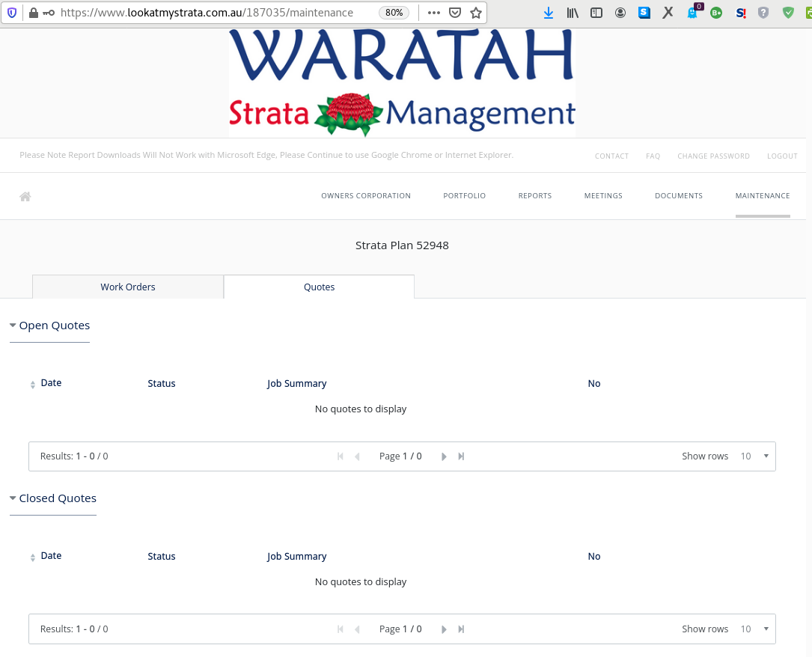
Task: Collapse the Open Quotes section
Action: (13, 326)
